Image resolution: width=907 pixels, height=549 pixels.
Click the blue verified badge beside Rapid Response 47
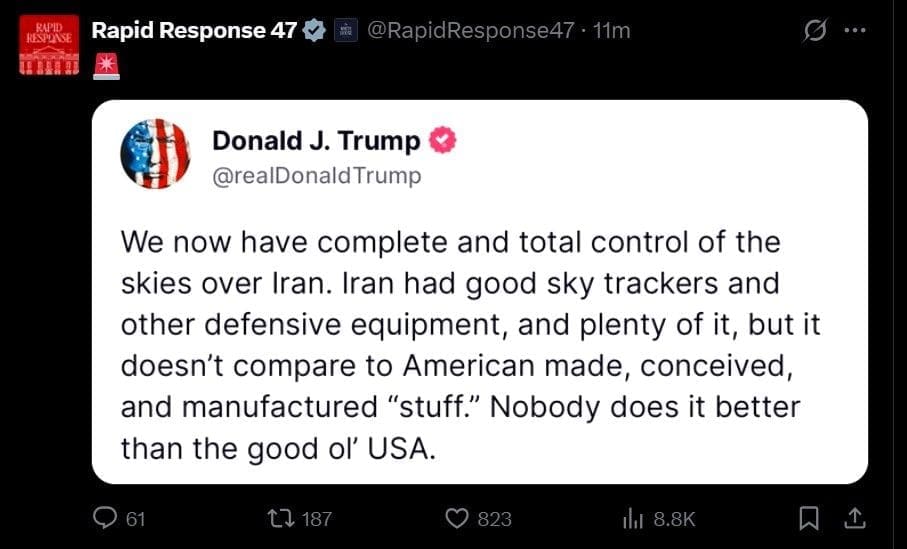point(314,31)
